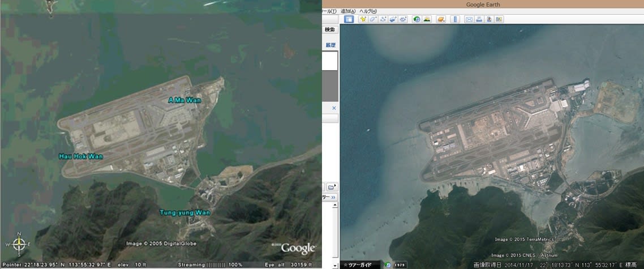This screenshot has height=269, width=644.
Task: Click the view in Google Maps icon
Action: coord(499,19)
